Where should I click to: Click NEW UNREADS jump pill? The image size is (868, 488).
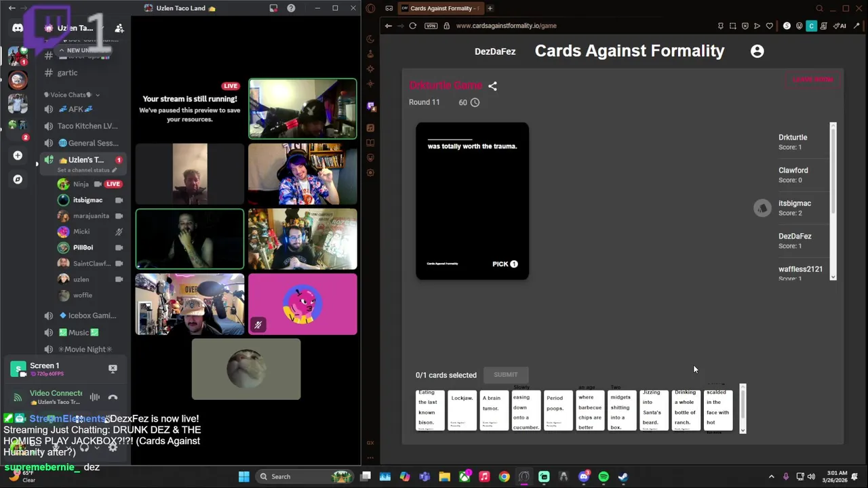83,50
